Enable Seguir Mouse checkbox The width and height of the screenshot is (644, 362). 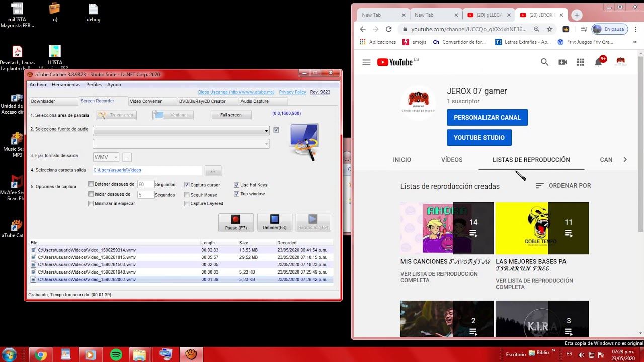coord(187,195)
